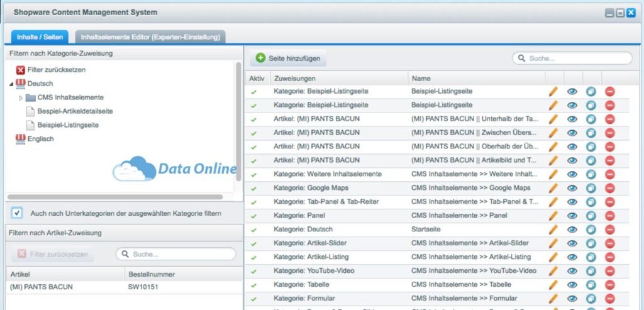Sort by the Name column header
The width and height of the screenshot is (644, 310).
[x=477, y=79]
